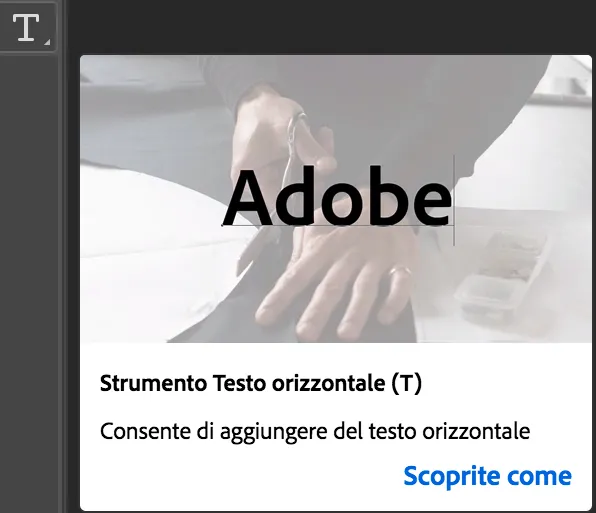The width and height of the screenshot is (596, 513).
Task: Click the baseline line under Adobe text
Action: tap(338, 226)
